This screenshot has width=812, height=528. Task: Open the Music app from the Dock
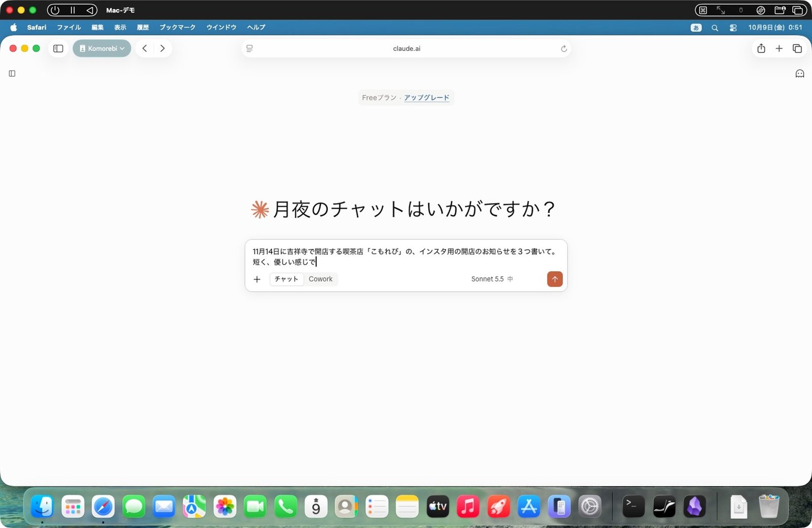click(468, 507)
